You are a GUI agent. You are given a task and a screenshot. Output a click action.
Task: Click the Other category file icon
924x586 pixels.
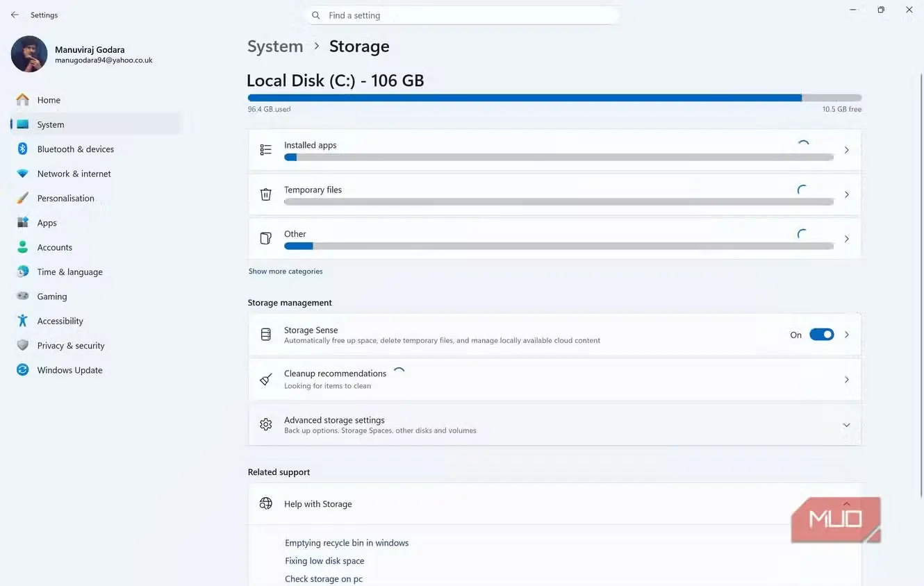pos(265,239)
